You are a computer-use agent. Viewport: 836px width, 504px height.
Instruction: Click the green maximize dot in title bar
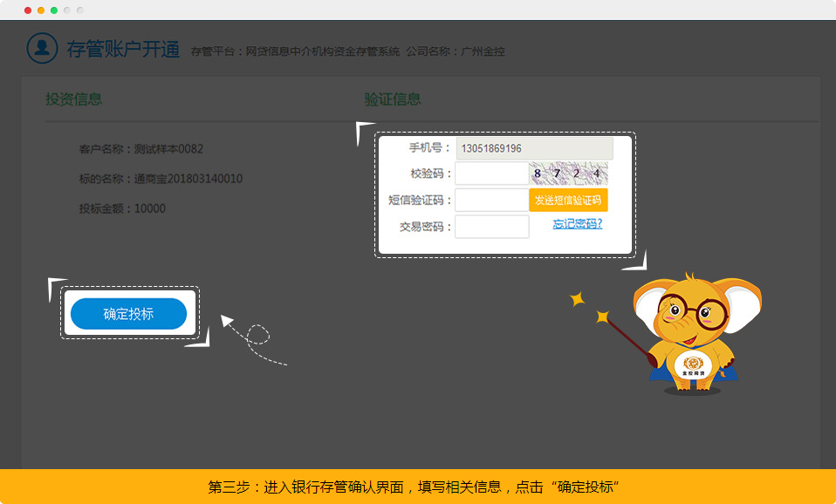(x=54, y=10)
